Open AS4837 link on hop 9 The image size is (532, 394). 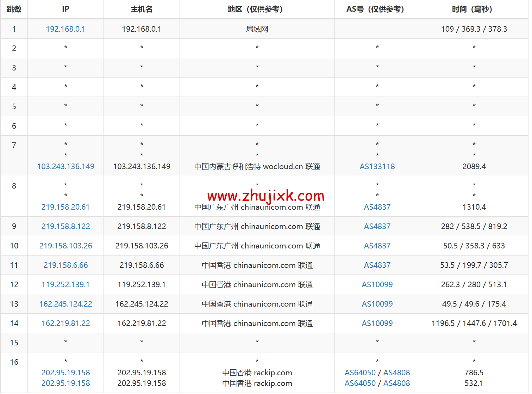pos(377,226)
